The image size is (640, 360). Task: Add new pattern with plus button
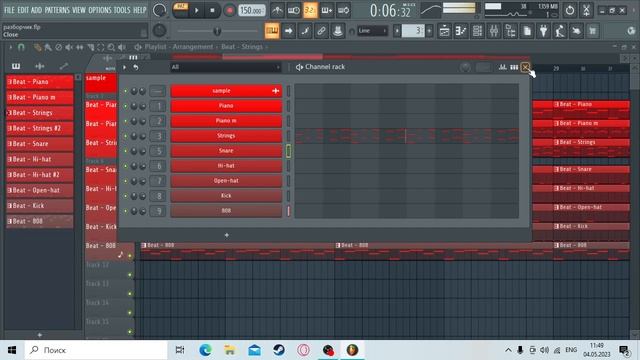pos(429,31)
